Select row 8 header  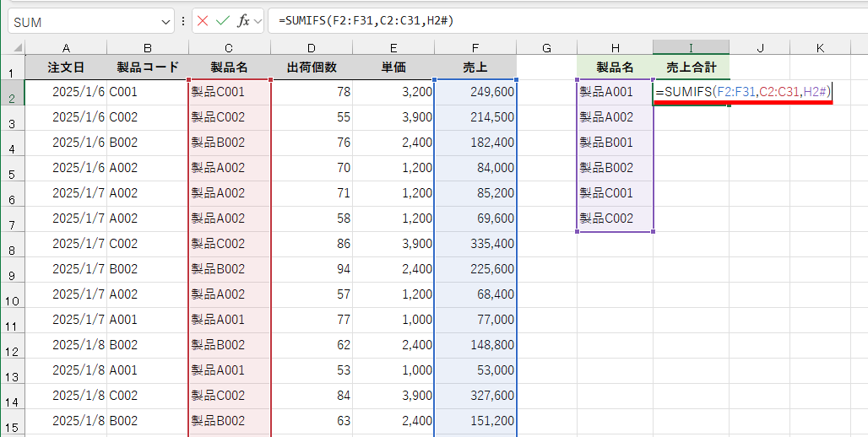coord(13,245)
